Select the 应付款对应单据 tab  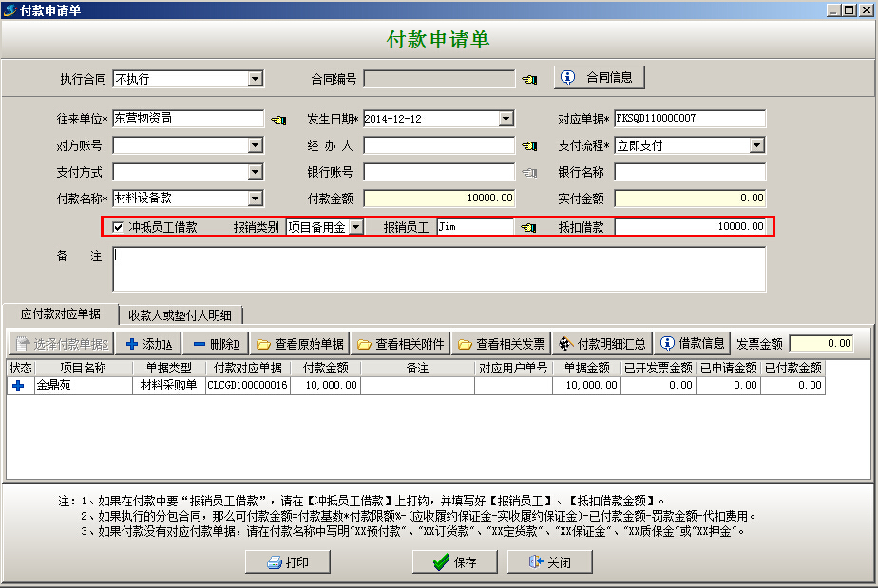(61, 313)
